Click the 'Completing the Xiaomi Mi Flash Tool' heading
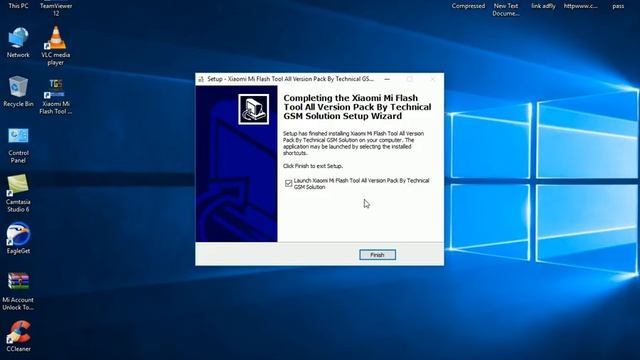This screenshot has width=640, height=360. [357, 107]
